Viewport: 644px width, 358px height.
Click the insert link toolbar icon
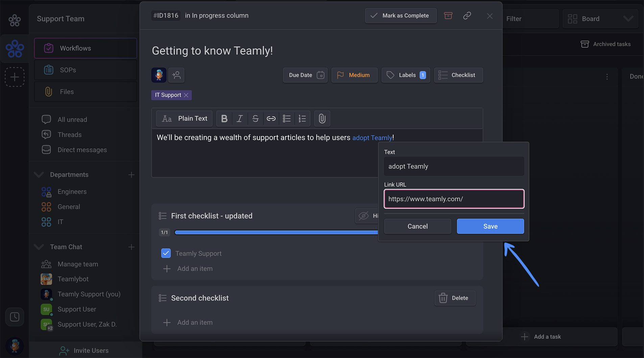point(271,119)
